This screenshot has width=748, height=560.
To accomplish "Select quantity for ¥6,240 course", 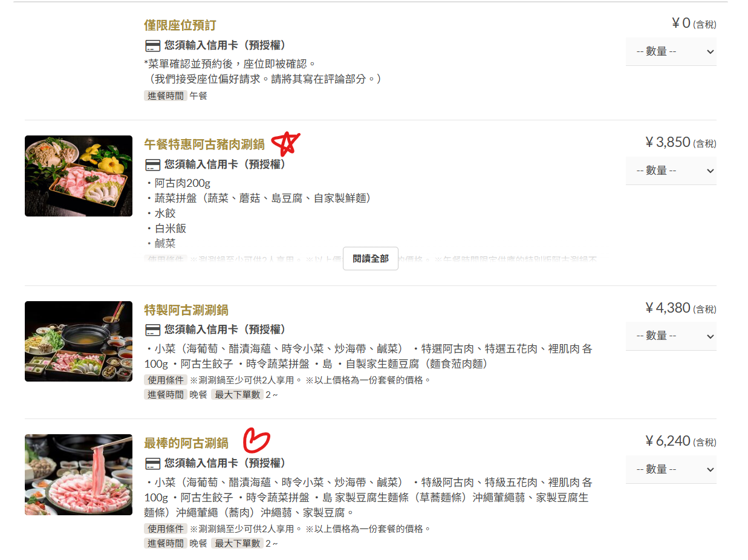I will tap(671, 469).
